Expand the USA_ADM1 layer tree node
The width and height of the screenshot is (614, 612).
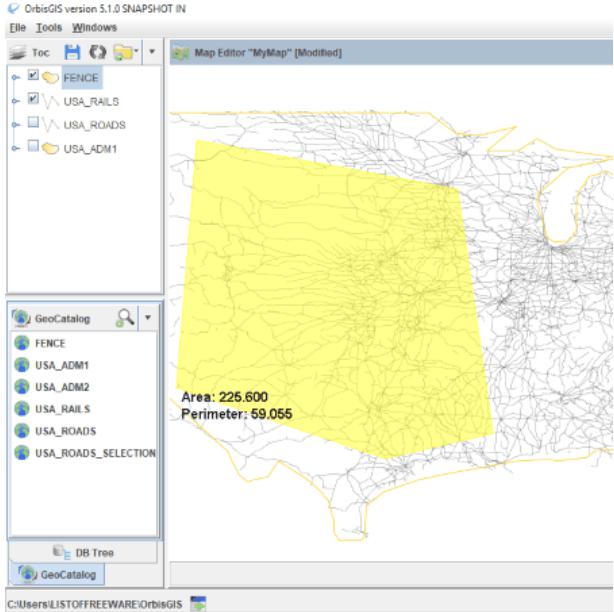tap(14, 148)
